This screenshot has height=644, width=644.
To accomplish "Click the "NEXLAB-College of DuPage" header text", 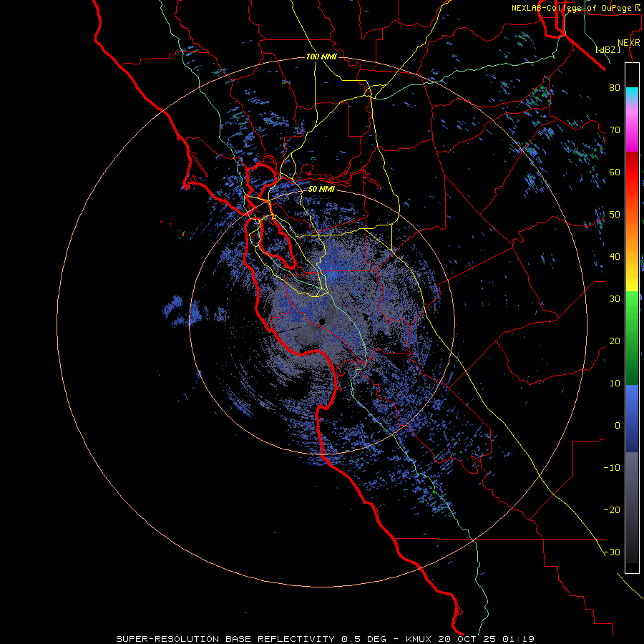I will coord(572,8).
